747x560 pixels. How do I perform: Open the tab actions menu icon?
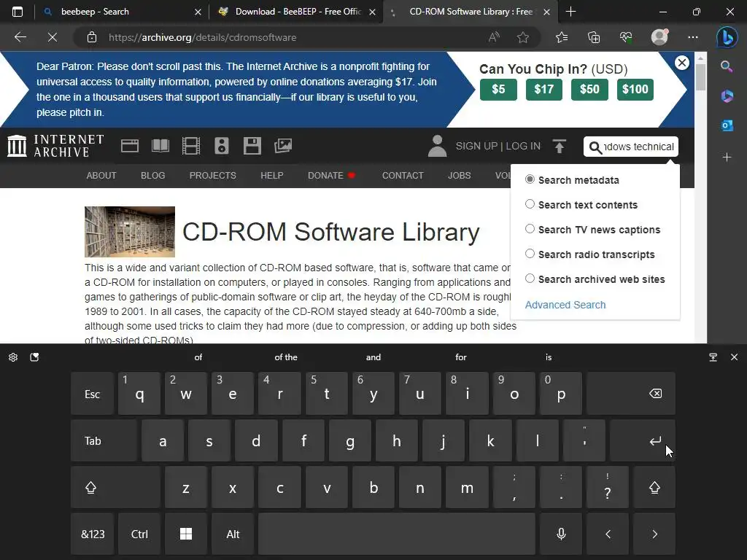18,12
